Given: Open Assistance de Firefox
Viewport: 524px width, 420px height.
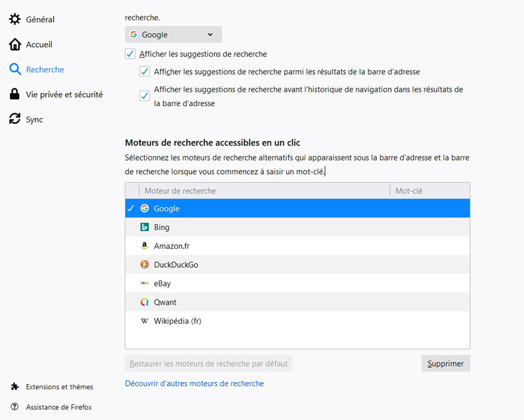Looking at the screenshot, I should point(58,407).
